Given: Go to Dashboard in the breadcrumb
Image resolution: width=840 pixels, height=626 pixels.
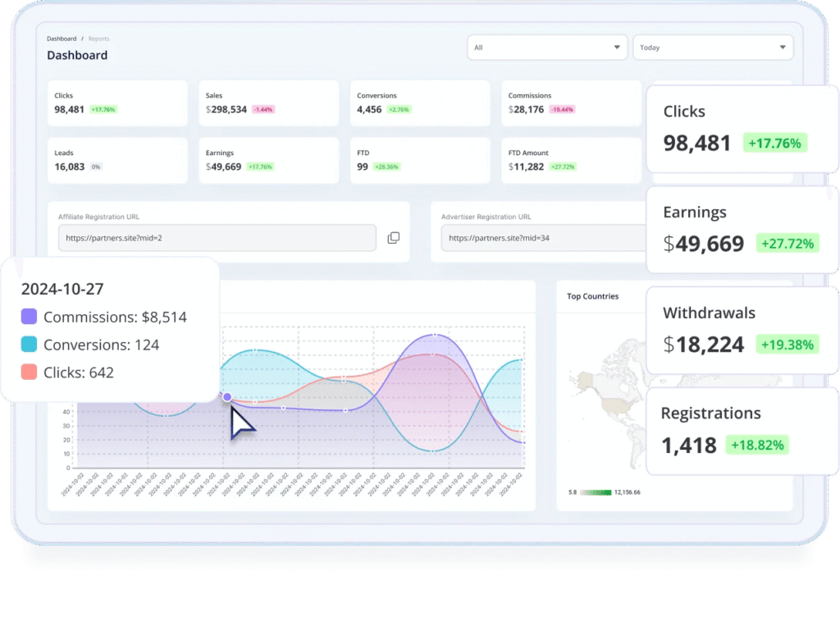Looking at the screenshot, I should pyautogui.click(x=62, y=39).
